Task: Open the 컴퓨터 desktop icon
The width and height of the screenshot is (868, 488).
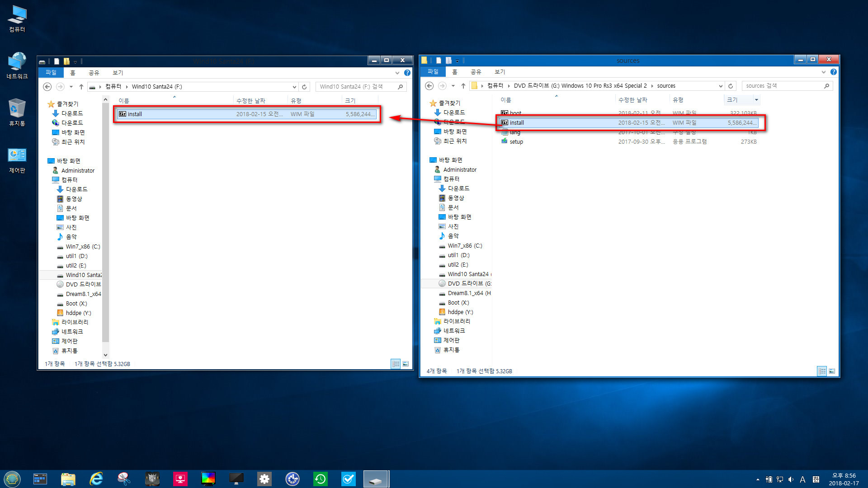Action: [x=17, y=19]
